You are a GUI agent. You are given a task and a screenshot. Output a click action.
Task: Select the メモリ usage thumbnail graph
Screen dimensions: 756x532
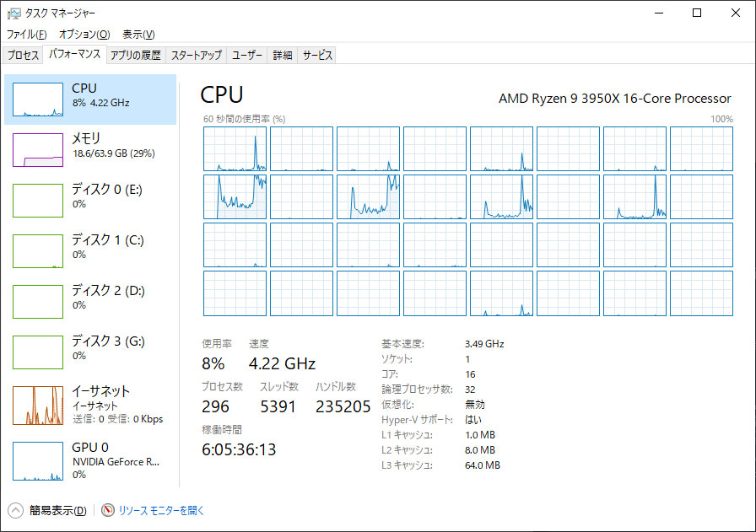click(38, 150)
